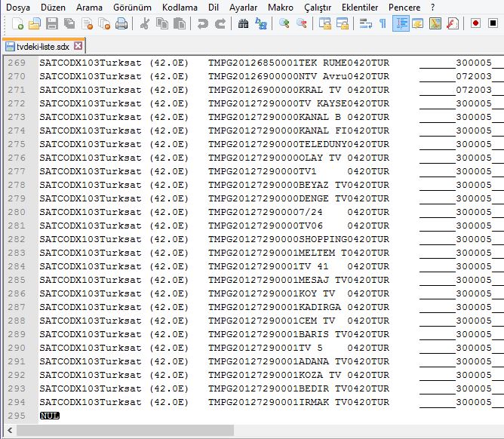The image size is (504, 439).
Task: Open the Ayarlar menu
Action: point(243,8)
